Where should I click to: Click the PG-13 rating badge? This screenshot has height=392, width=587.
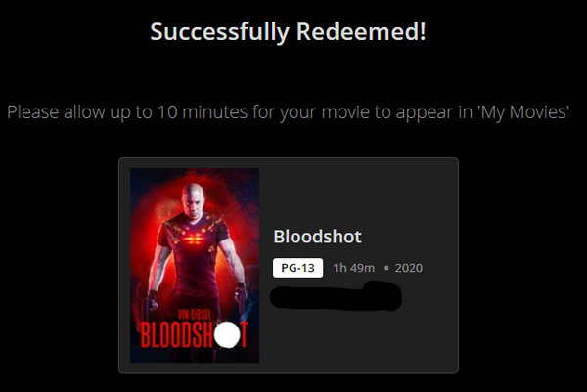point(297,268)
